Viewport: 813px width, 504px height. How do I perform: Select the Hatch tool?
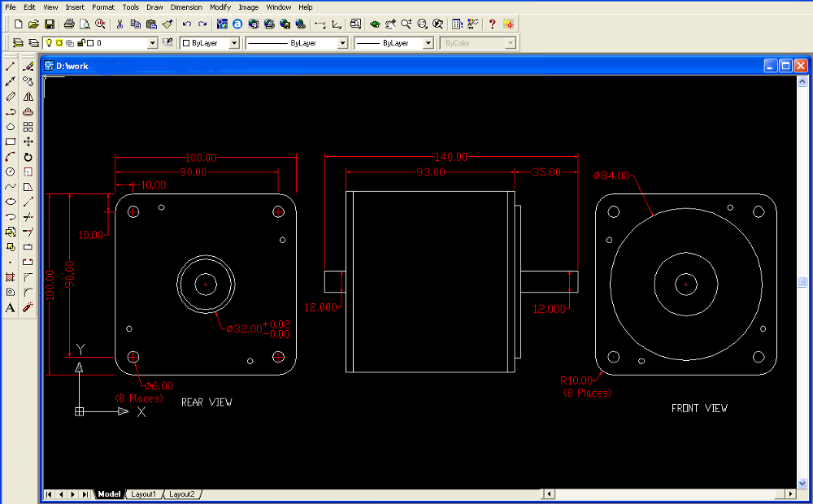point(11,277)
